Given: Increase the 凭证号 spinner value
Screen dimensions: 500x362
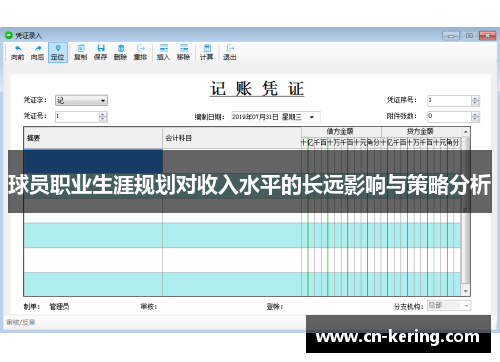Looking at the screenshot, I should click(103, 114).
